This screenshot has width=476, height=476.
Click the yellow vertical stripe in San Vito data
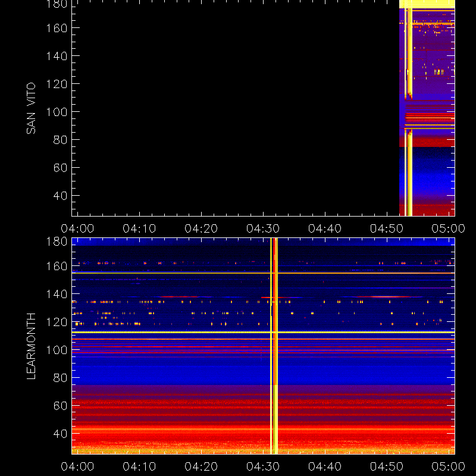pos(409,112)
